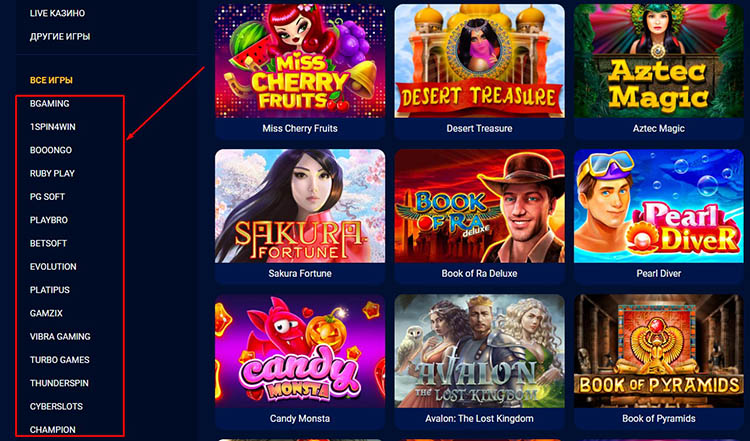750x441 pixels.
Task: Select the BETSOFT provider link
Action: point(48,243)
